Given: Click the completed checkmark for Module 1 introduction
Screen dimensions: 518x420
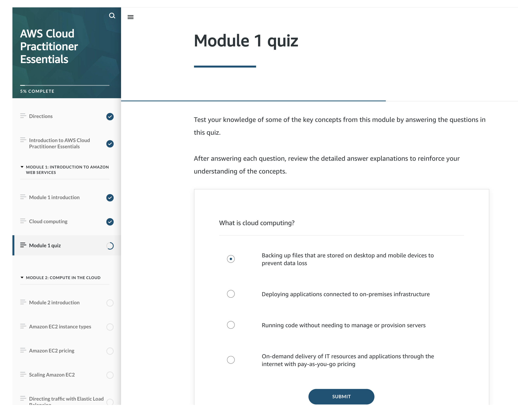Looking at the screenshot, I should [110, 198].
